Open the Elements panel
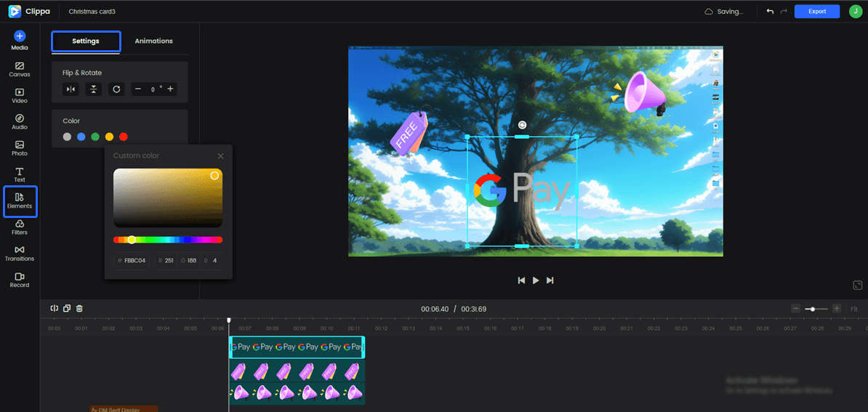 click(x=20, y=201)
